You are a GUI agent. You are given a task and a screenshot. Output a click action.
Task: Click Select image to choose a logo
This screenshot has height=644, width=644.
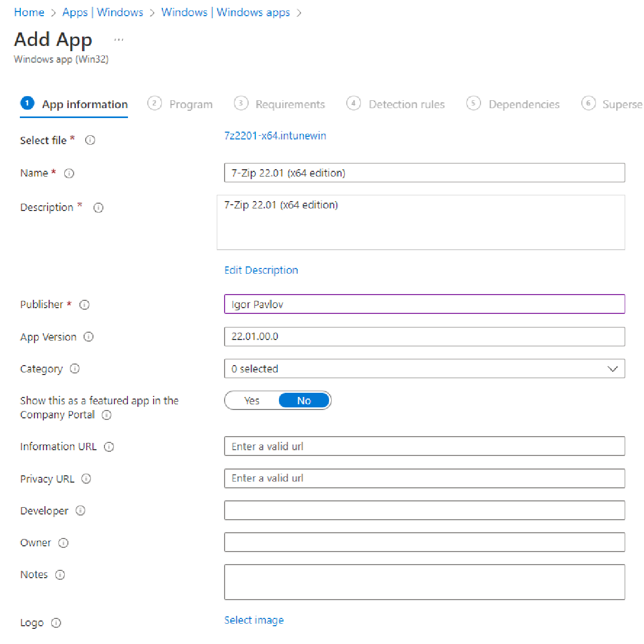254,620
